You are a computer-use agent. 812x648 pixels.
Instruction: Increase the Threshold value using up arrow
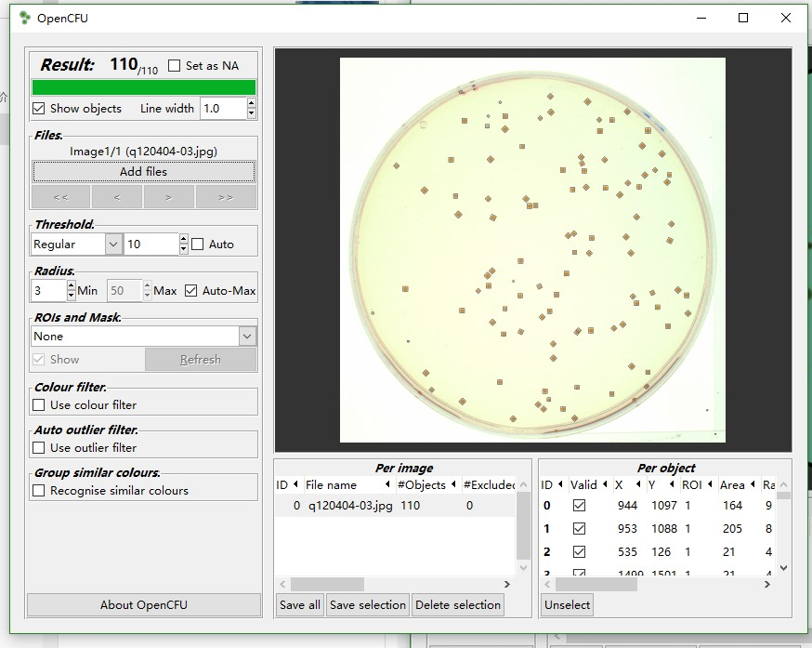183,239
